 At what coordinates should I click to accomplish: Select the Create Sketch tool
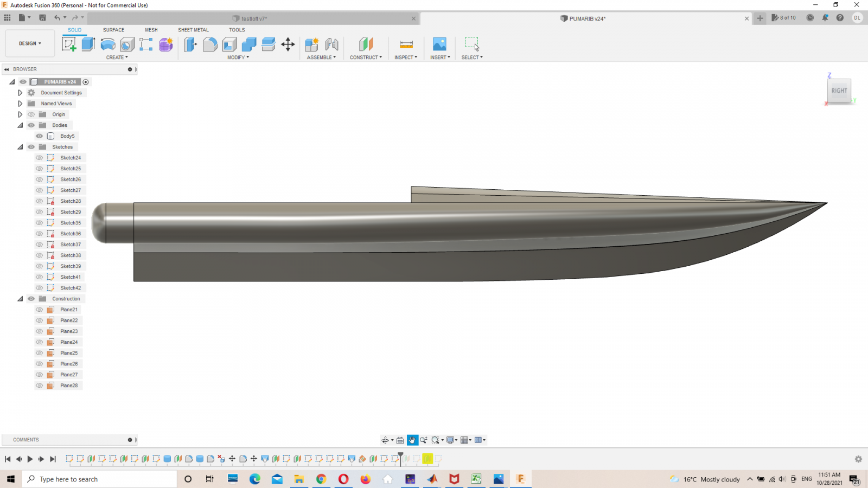[69, 44]
